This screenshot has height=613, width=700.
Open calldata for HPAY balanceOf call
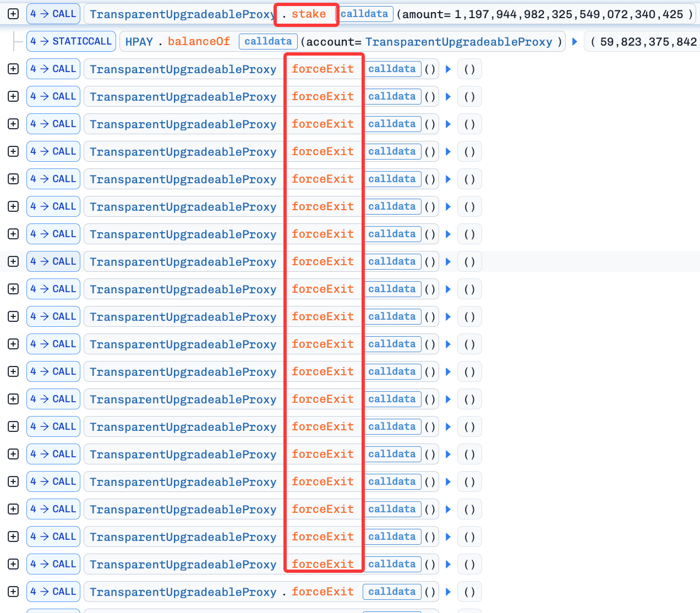(x=268, y=41)
